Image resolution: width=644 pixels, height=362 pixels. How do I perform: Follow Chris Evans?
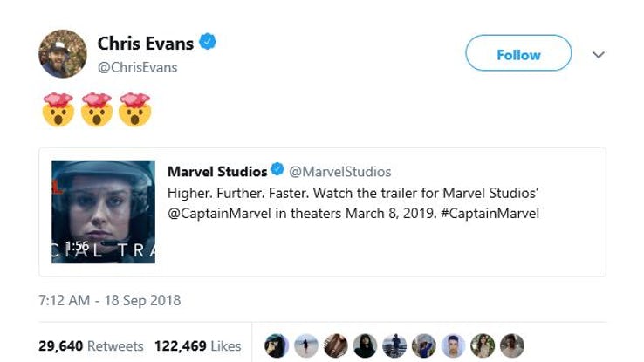518,54
